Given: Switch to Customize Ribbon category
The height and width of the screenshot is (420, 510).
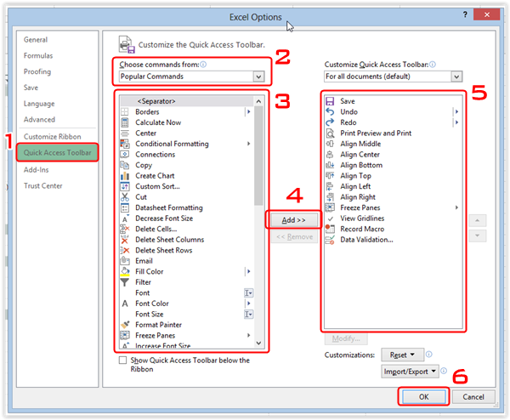Looking at the screenshot, I should (52, 137).
